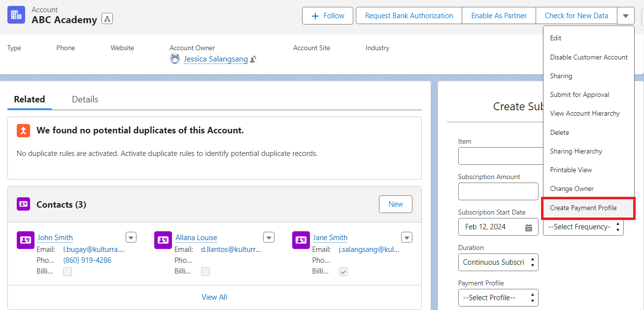Click the account hierarchy icon beside ABC Academy
644x310 pixels.
107,19
